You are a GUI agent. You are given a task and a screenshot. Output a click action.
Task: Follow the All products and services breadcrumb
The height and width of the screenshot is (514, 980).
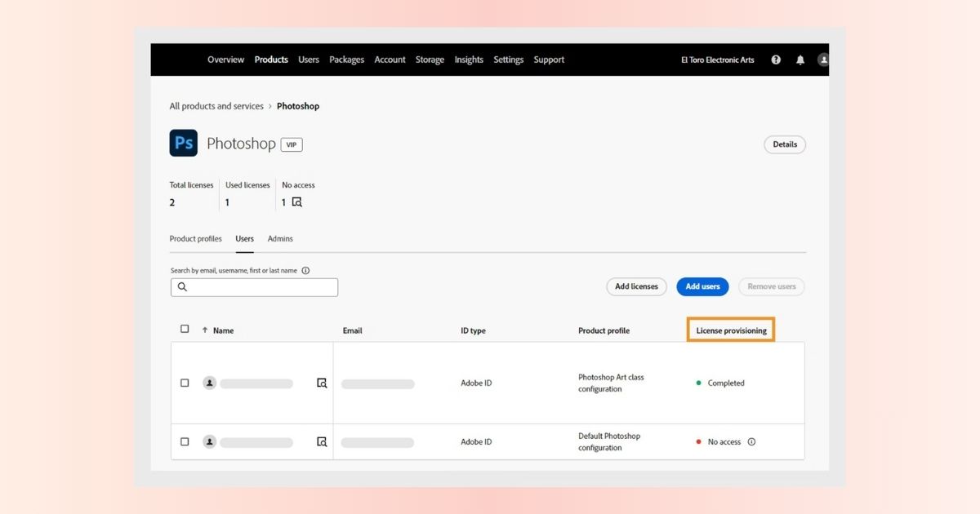click(216, 106)
